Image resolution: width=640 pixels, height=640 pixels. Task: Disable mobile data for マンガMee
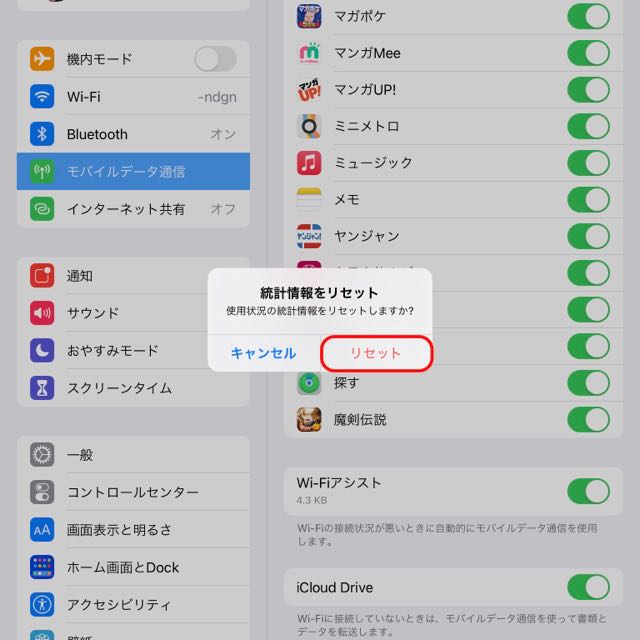click(588, 53)
